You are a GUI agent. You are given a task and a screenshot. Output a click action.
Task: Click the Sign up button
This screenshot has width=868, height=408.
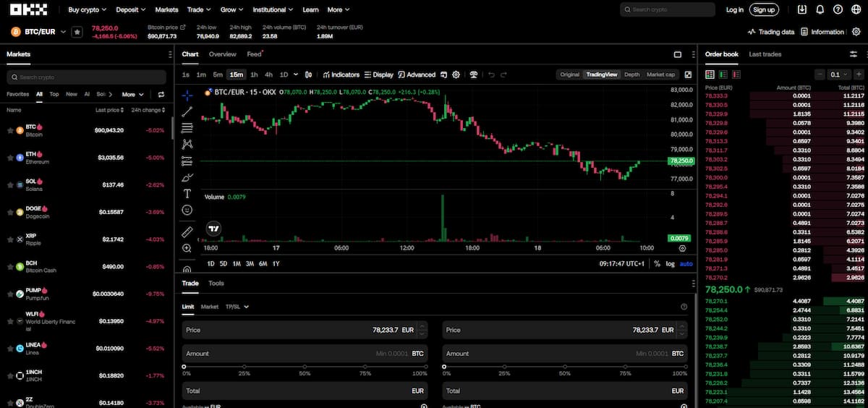764,9
